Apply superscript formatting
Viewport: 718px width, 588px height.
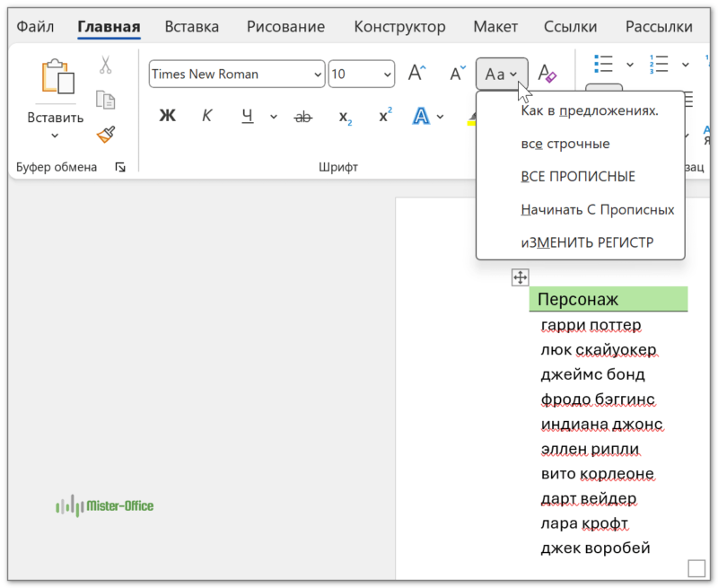pos(385,117)
